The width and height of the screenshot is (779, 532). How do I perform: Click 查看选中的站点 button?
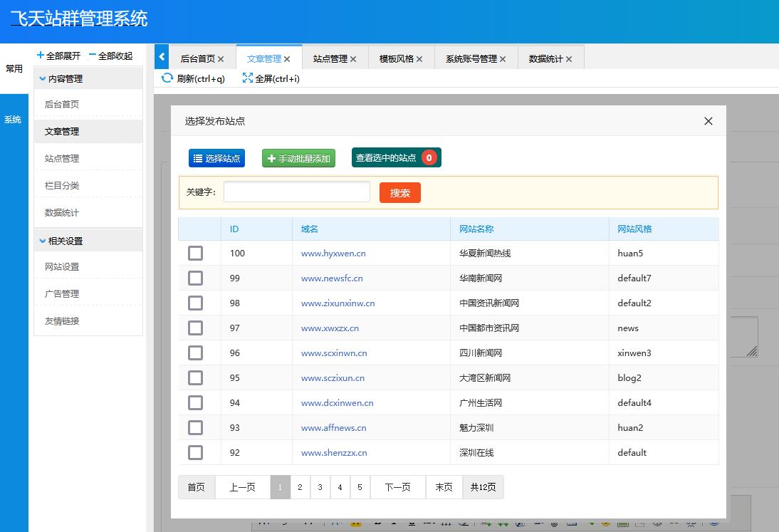(397, 157)
